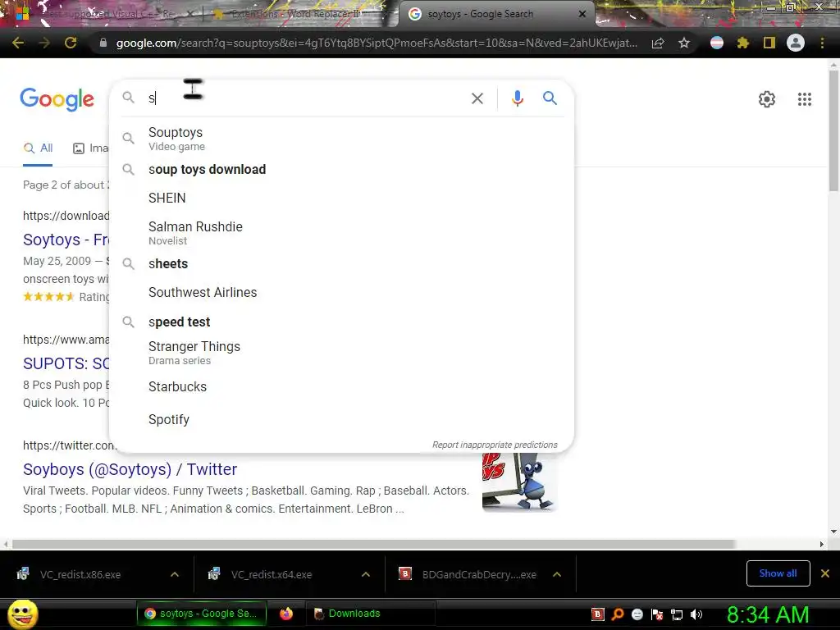
Task: Click the blue search magnifier button
Action: [550, 98]
